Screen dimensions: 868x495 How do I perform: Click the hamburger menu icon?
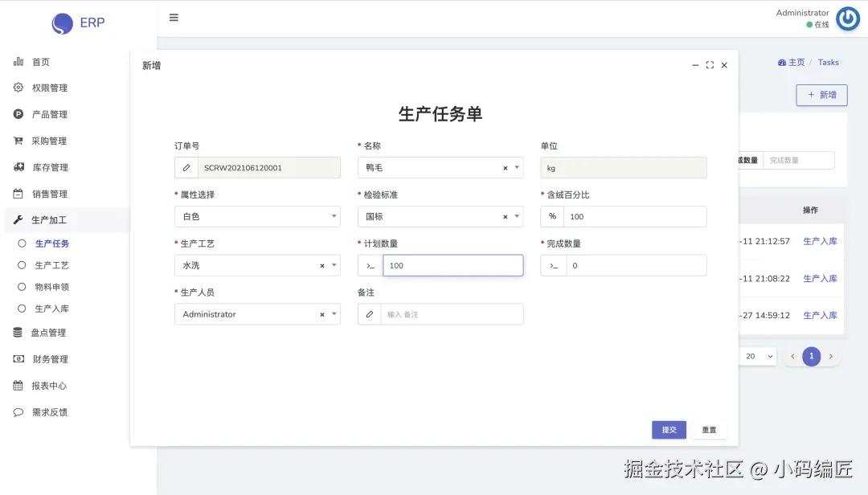tap(174, 18)
